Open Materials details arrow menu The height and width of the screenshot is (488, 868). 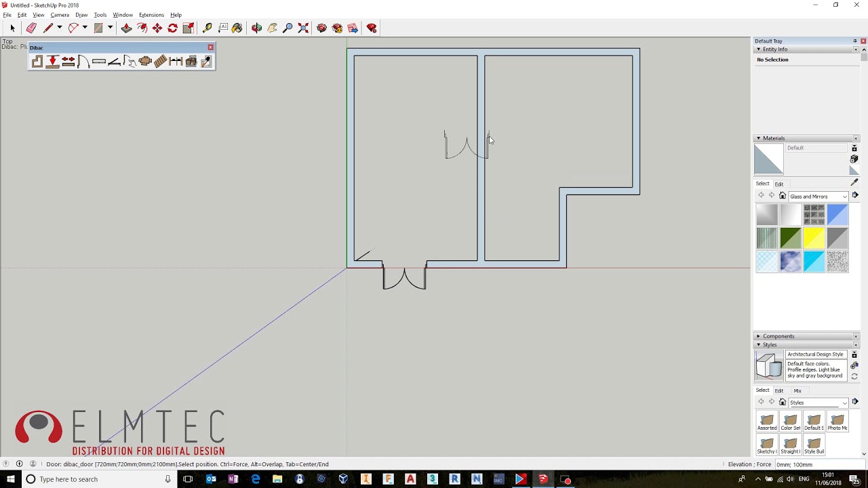tap(854, 196)
